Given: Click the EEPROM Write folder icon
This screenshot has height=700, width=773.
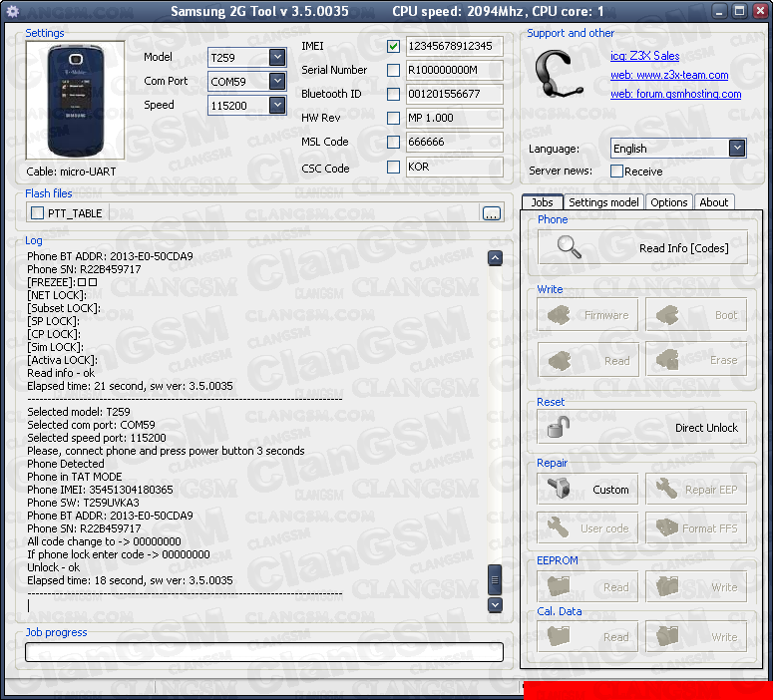Looking at the screenshot, I should [x=667, y=586].
